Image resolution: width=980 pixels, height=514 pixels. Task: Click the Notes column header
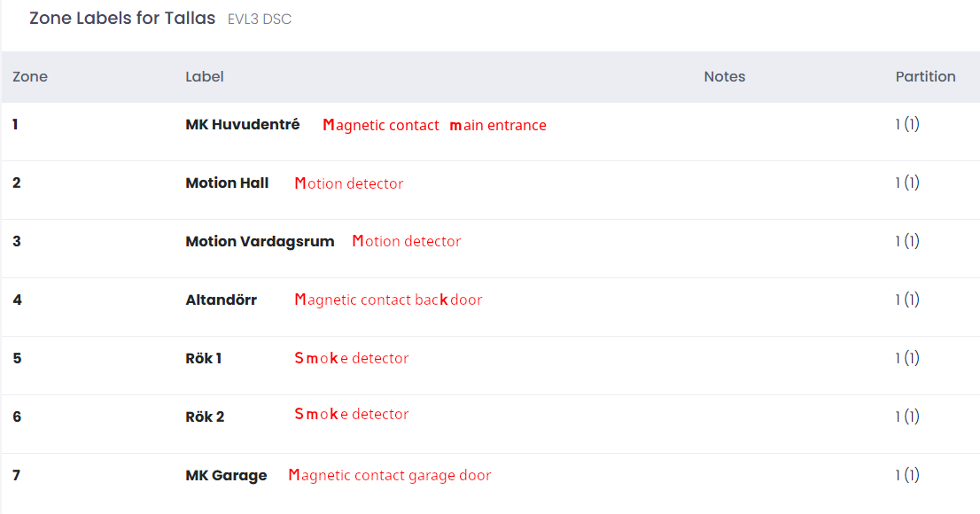point(725,77)
